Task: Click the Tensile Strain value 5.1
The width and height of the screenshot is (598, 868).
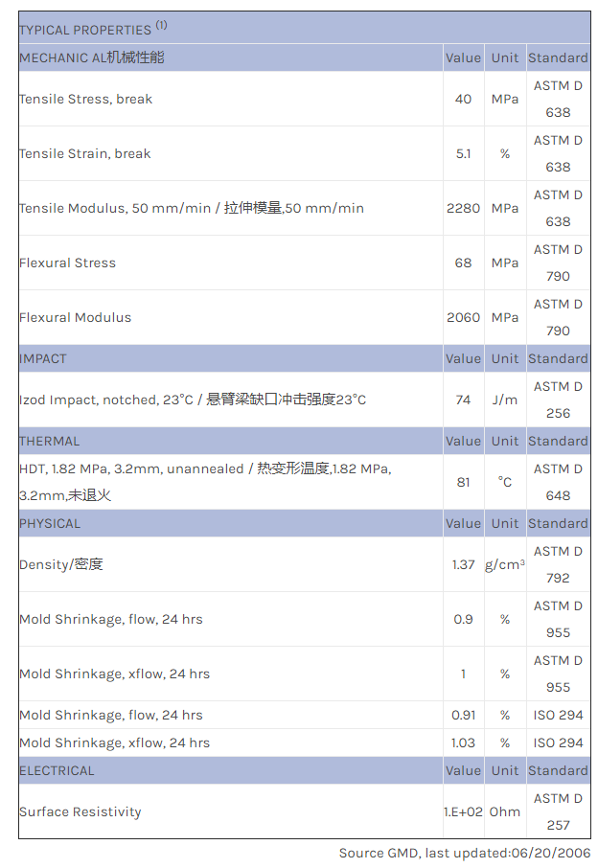Action: click(463, 153)
